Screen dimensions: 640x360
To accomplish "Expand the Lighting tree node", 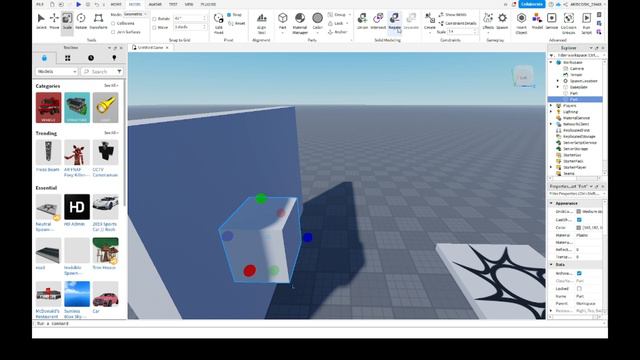I will (x=551, y=112).
